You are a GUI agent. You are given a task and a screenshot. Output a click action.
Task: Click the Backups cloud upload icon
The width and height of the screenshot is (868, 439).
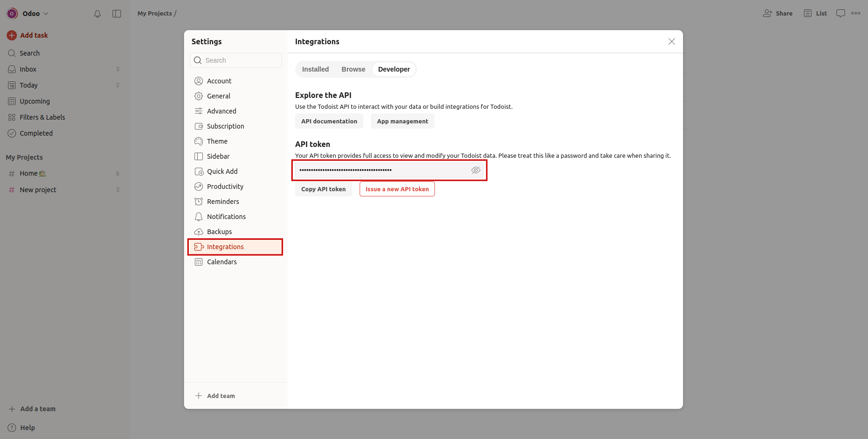[199, 232]
